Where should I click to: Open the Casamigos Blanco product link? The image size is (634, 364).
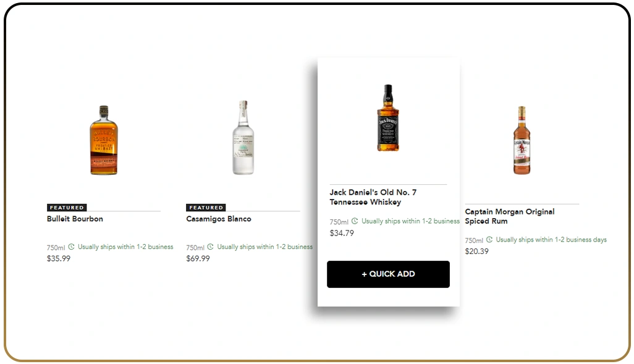219,219
